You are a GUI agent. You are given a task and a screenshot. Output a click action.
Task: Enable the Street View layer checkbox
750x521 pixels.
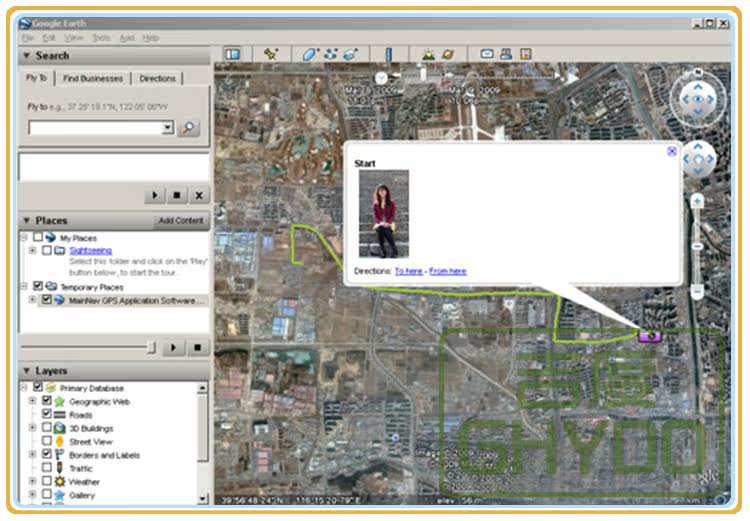click(x=46, y=441)
